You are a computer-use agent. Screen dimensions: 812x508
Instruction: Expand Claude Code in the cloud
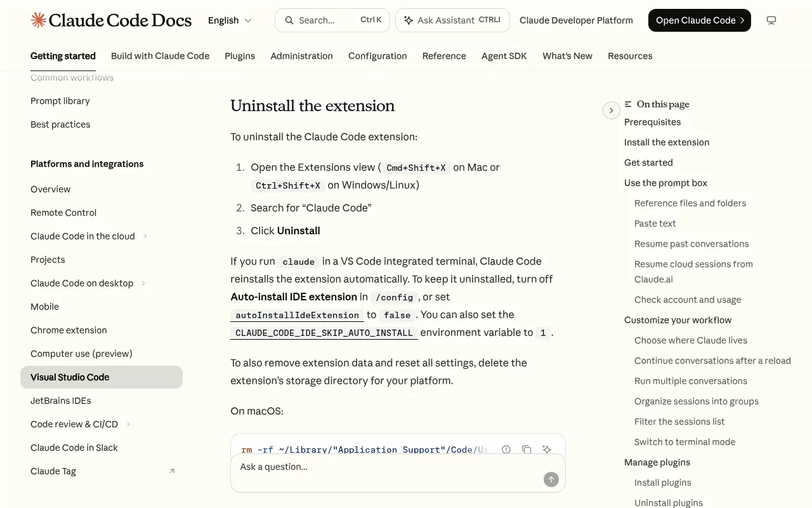[145, 236]
